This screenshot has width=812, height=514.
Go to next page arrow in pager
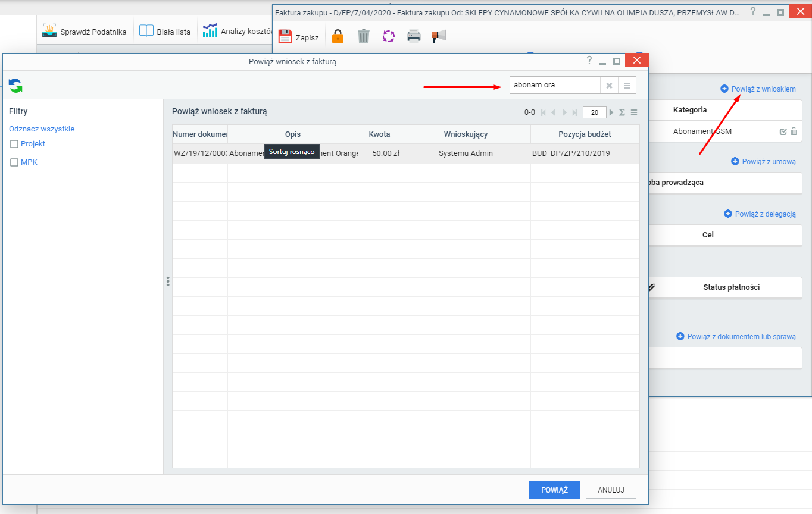coord(611,112)
